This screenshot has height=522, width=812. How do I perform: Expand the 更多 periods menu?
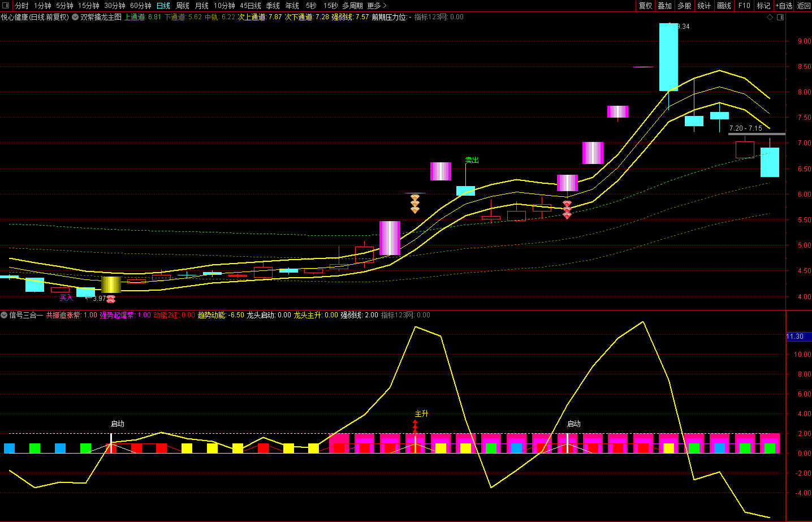click(x=377, y=6)
